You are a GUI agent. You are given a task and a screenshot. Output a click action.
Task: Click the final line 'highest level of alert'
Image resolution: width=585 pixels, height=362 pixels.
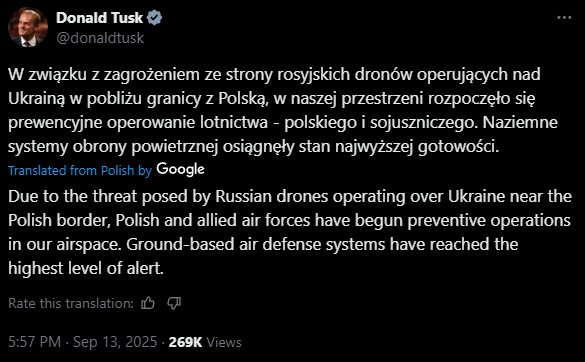point(86,268)
